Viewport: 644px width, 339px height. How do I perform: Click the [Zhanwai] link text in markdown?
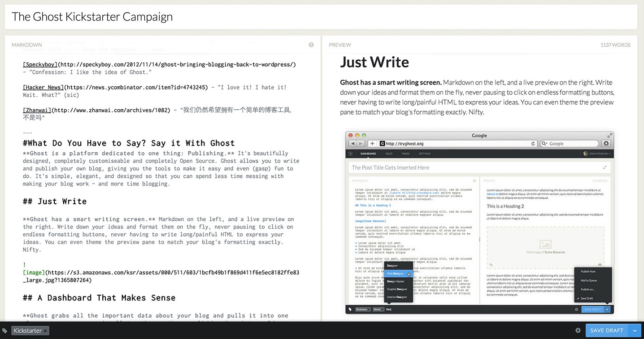click(37, 110)
